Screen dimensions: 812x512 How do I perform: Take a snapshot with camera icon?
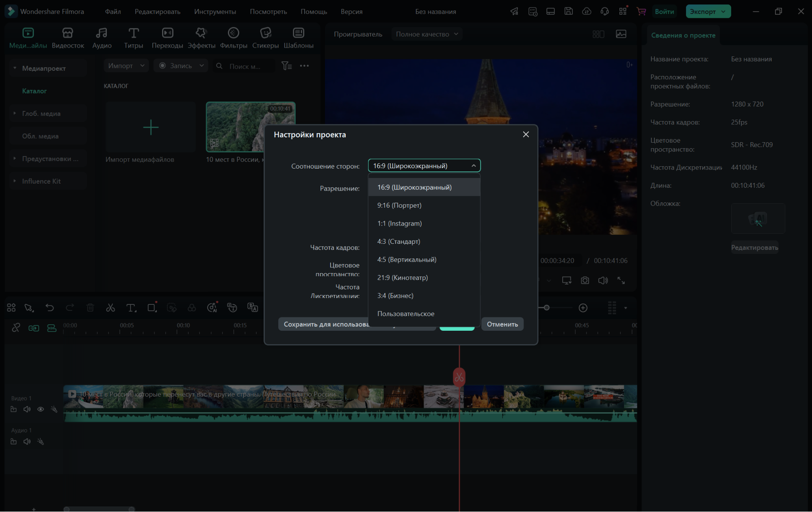coord(585,280)
